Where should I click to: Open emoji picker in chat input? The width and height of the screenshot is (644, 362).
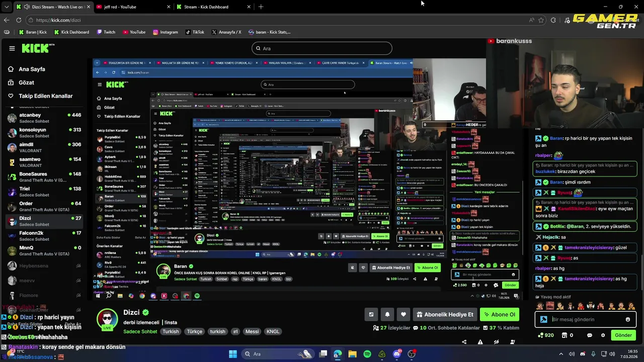[628, 319]
